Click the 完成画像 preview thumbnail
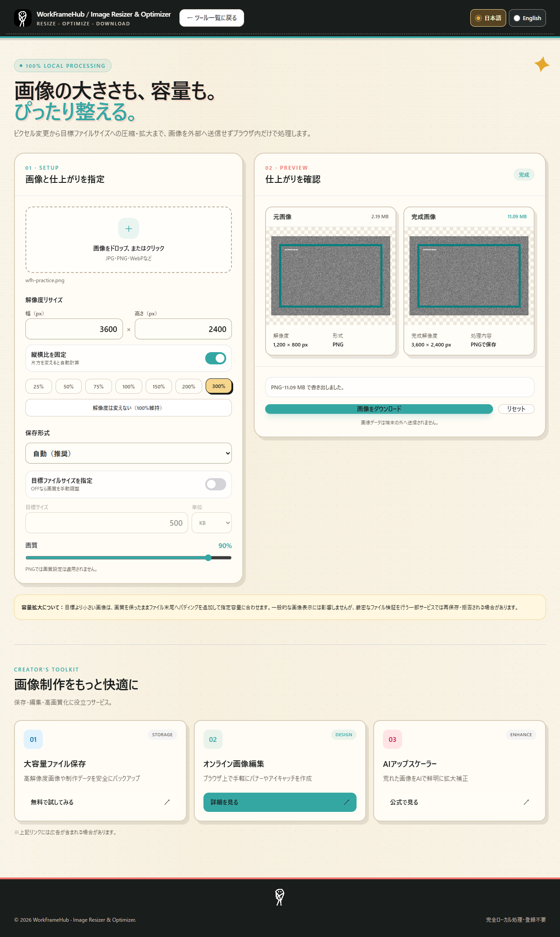 (469, 276)
